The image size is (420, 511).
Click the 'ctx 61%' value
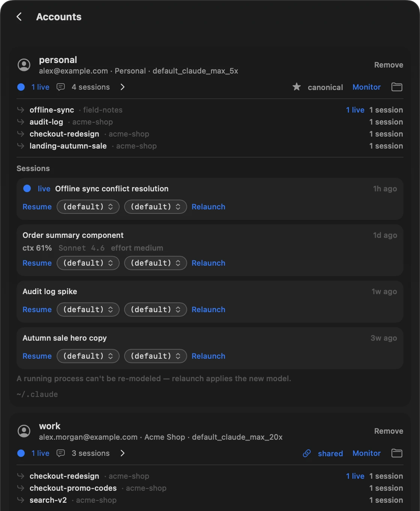[37, 248]
